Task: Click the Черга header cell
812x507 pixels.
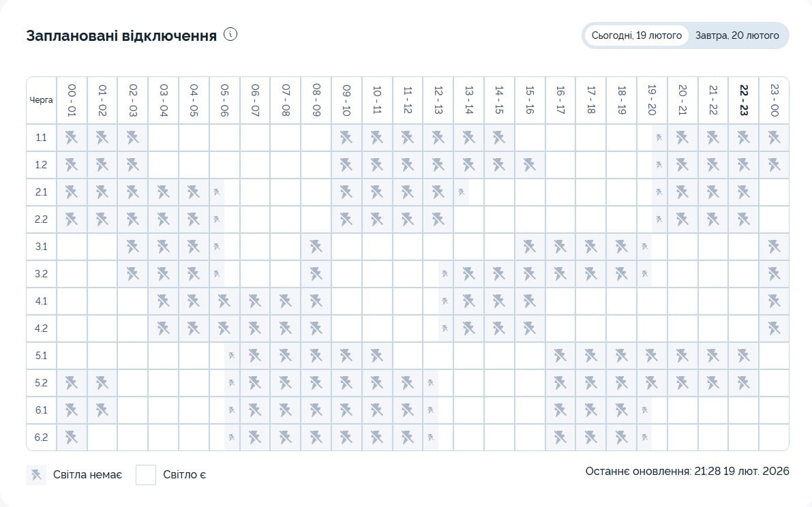Action: coord(41,99)
